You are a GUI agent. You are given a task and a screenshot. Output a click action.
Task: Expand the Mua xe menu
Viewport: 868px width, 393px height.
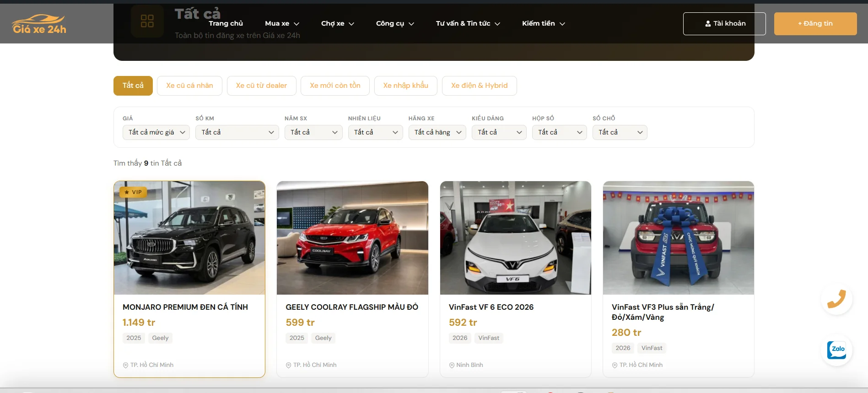(282, 23)
